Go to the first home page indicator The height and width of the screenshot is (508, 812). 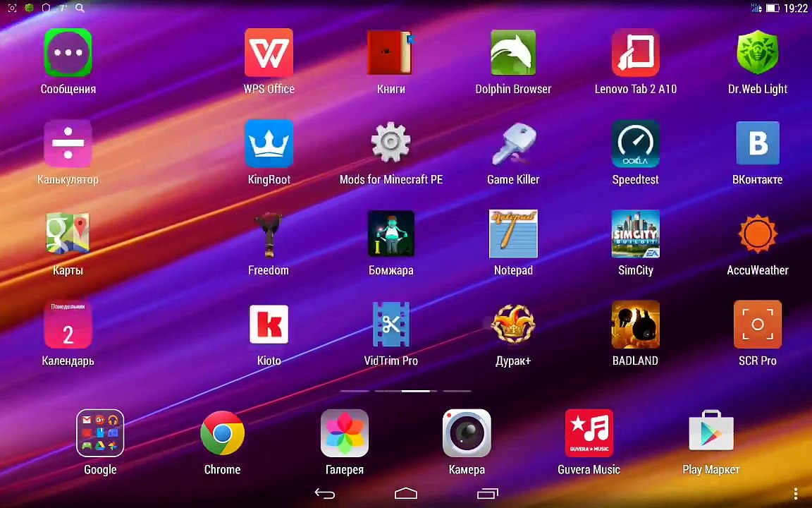[355, 391]
